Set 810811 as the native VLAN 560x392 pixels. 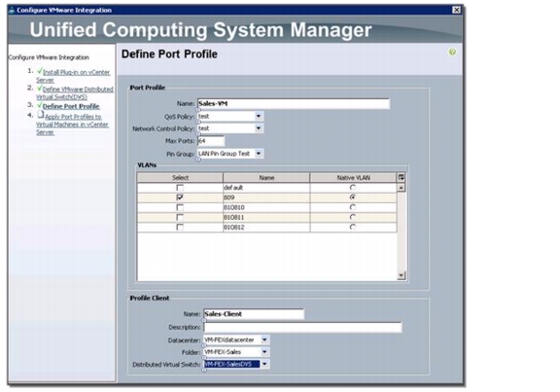tap(353, 217)
